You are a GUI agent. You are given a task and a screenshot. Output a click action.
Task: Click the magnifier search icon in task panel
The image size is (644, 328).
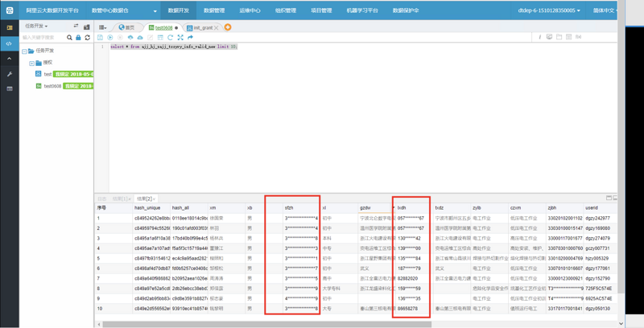pos(69,37)
